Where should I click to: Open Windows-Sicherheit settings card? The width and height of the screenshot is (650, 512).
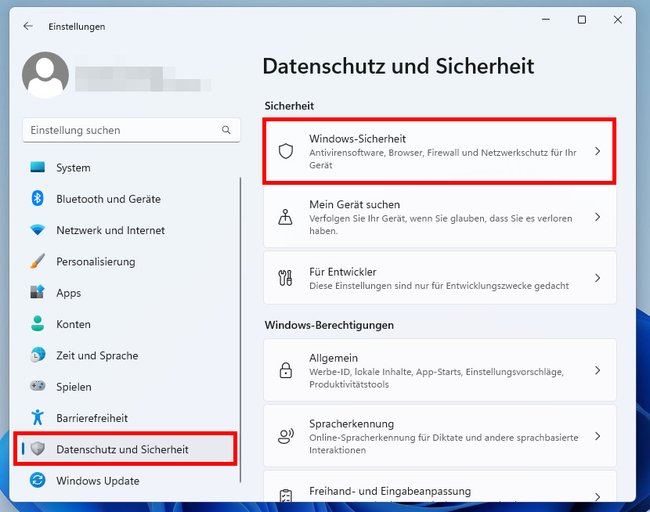tap(439, 151)
